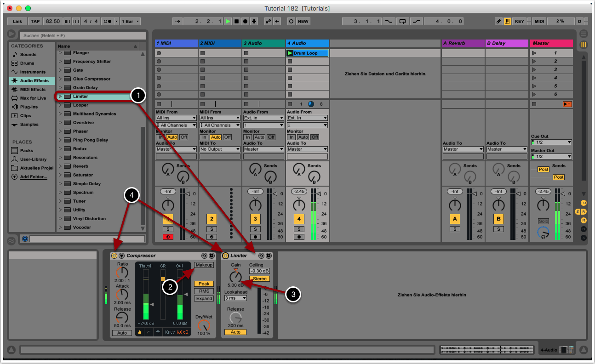Click Add Folder in Places
This screenshot has height=364, width=595.
(33, 177)
